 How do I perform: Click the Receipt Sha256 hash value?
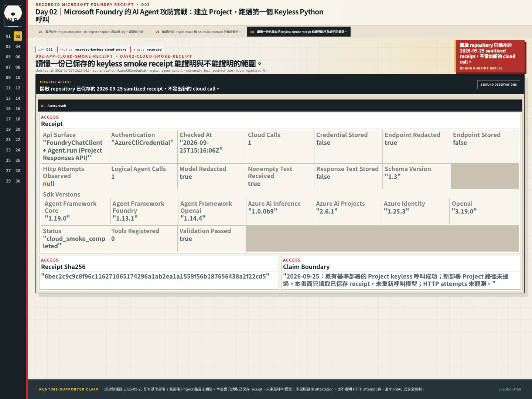click(155, 276)
